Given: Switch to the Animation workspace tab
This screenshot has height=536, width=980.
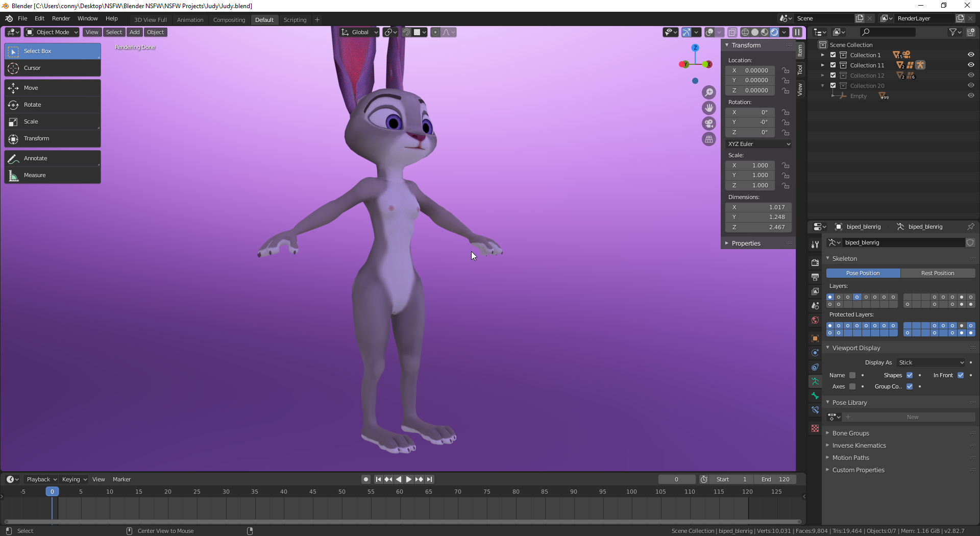Looking at the screenshot, I should click(190, 20).
